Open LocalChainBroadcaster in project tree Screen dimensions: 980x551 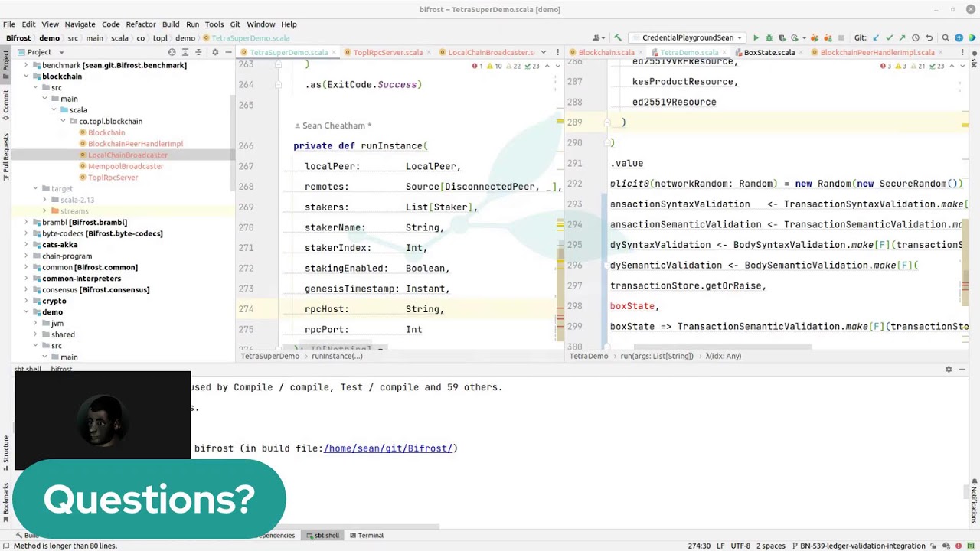[x=127, y=155]
